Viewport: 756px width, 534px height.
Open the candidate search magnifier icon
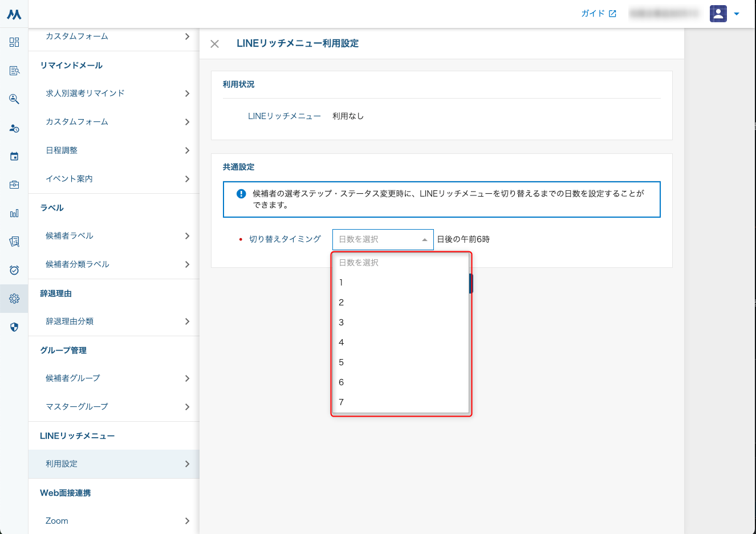pyautogui.click(x=14, y=99)
